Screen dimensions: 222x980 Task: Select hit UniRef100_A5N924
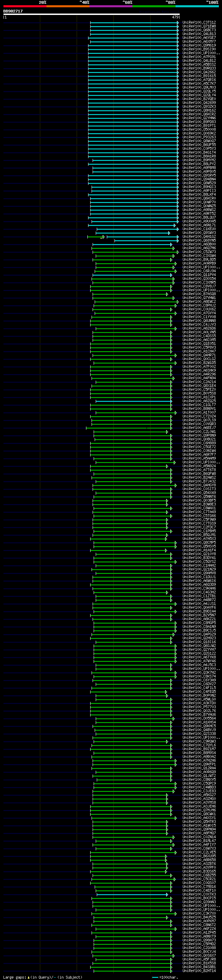tap(199, 466)
